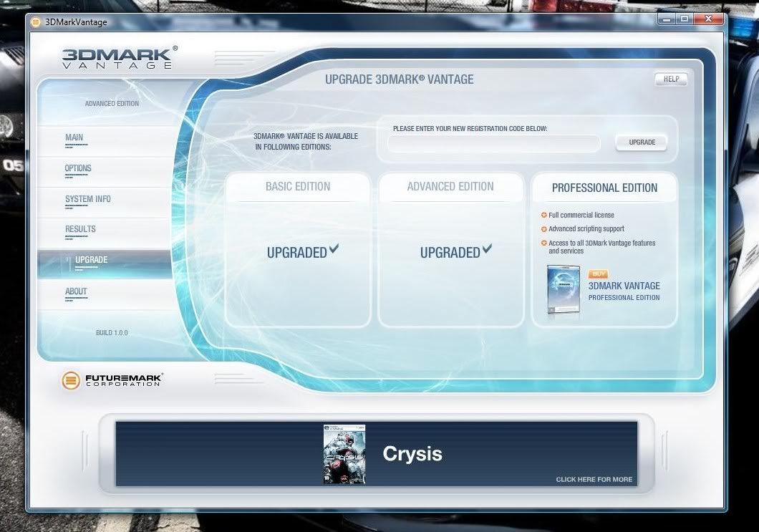The image size is (759, 532).
Task: Click the Help button
Action: (671, 79)
